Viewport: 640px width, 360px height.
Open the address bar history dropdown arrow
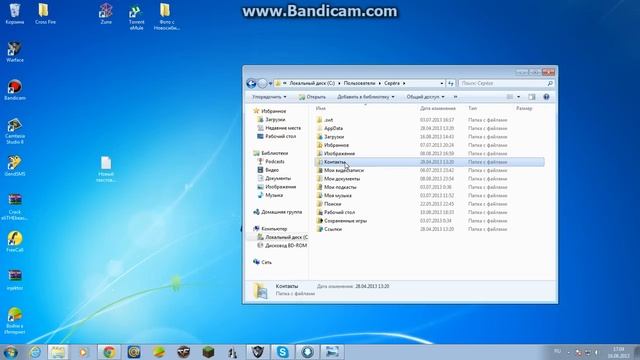click(x=442, y=83)
